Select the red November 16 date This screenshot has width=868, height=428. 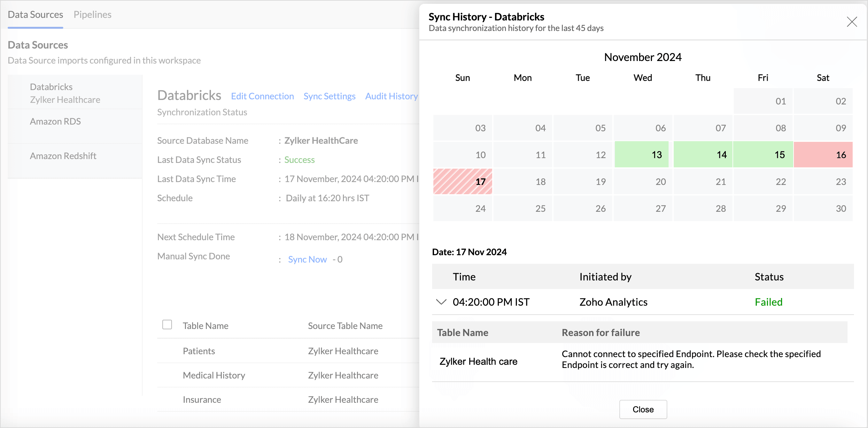pos(823,155)
